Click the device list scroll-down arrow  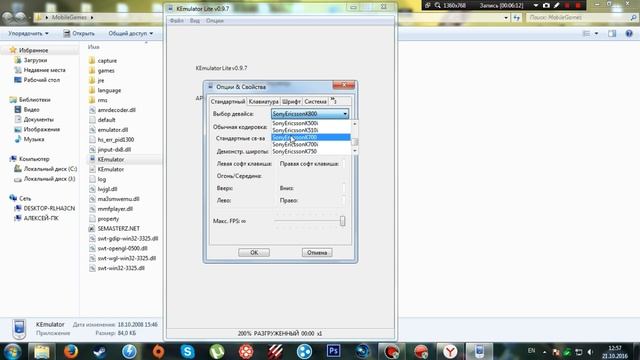[x=355, y=151]
